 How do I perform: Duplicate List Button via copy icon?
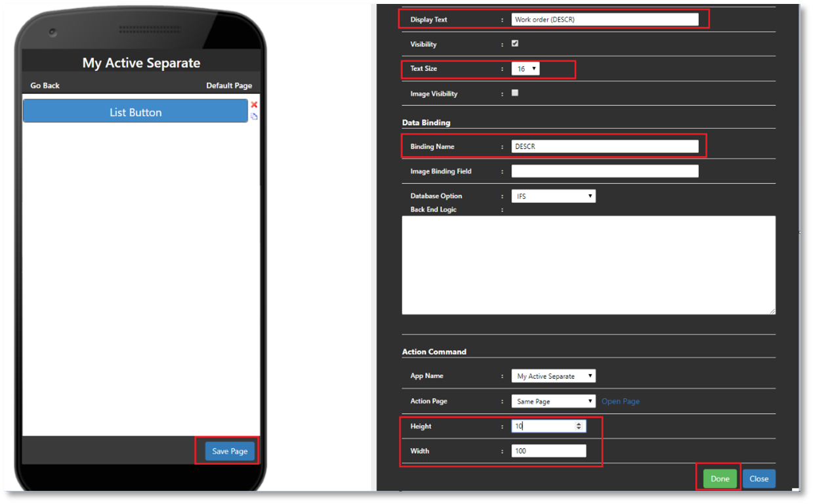point(254,117)
